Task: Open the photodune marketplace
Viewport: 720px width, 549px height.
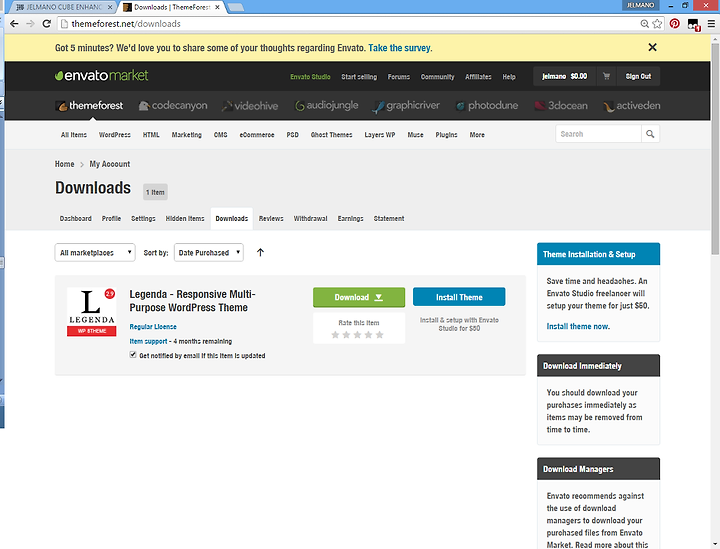Action: (x=487, y=106)
